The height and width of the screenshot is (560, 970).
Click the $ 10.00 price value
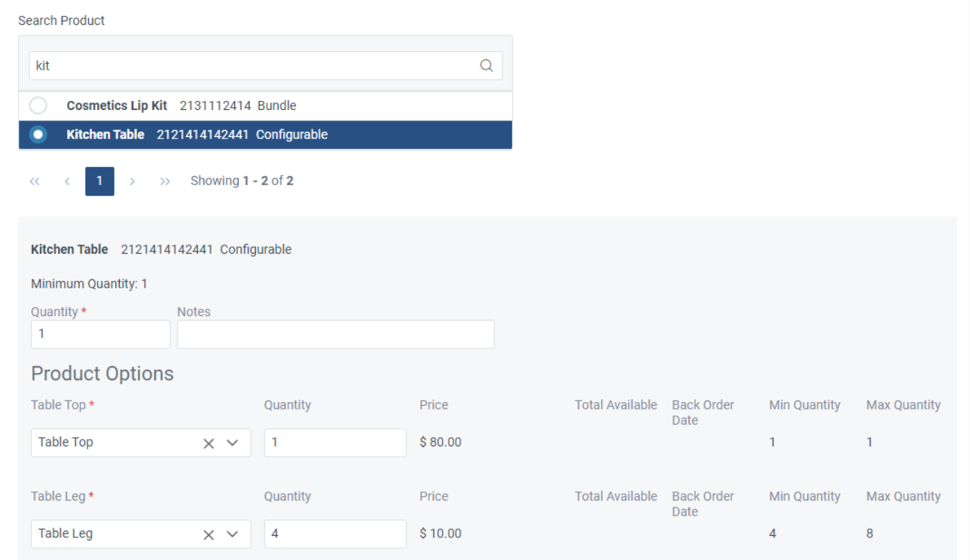coord(441,534)
